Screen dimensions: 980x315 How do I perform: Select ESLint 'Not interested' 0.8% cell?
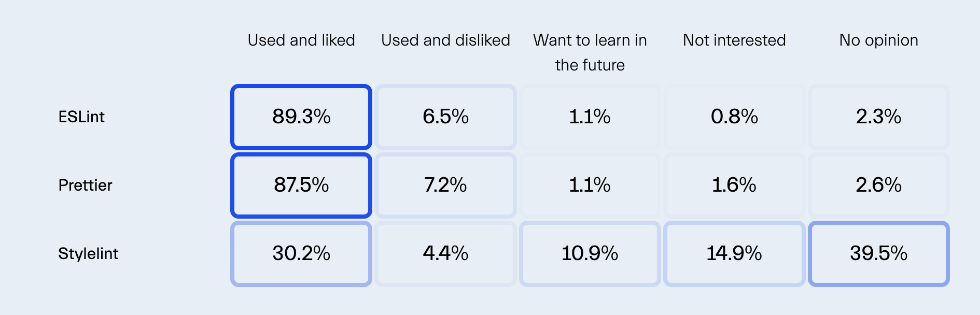tap(734, 117)
